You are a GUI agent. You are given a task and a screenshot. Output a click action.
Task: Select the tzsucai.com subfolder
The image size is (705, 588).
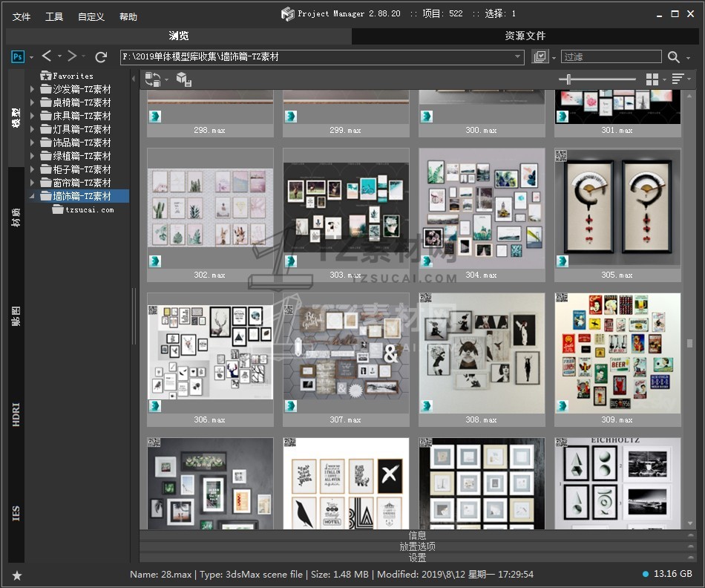pos(89,210)
